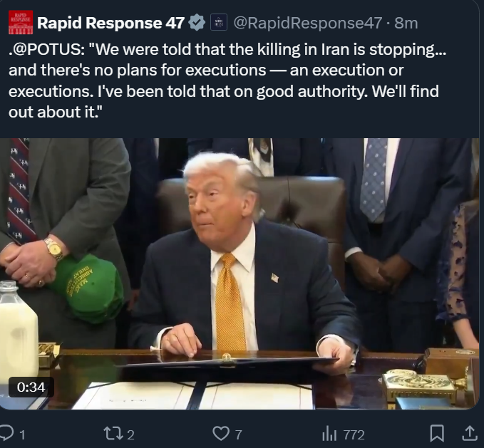The image size is (484, 448).
Task: Like the post with the heart icon
Action: click(221, 434)
